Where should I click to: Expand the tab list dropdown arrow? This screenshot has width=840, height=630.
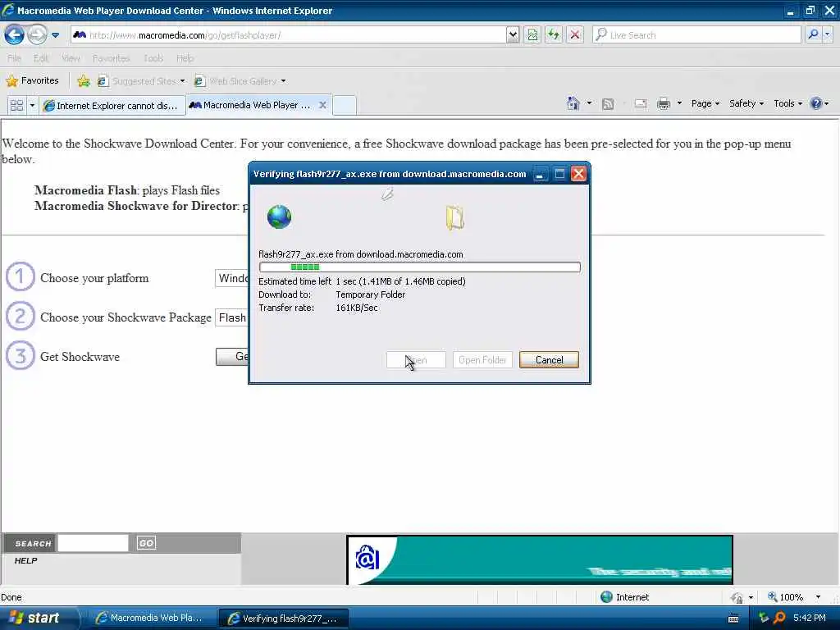click(32, 106)
